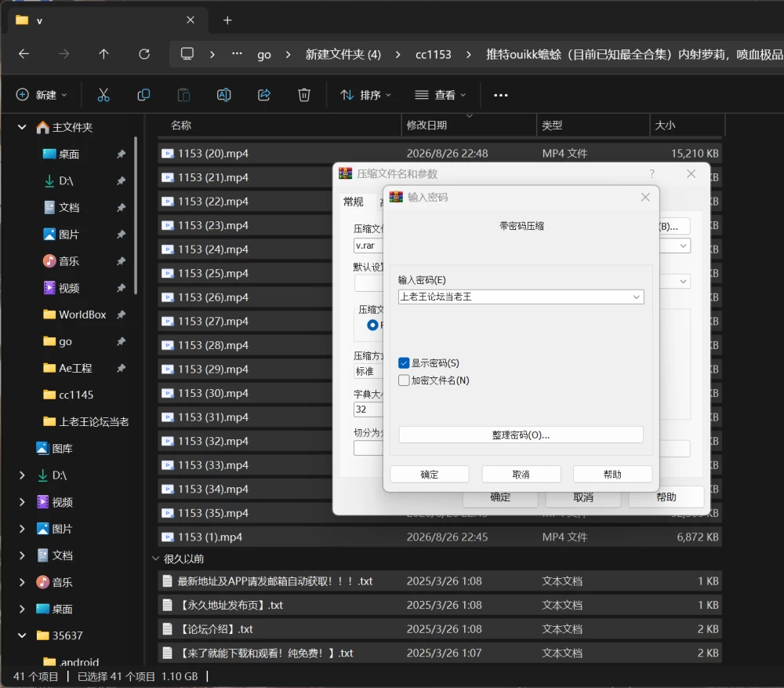The image size is (784, 688).
Task: Click the Delete trash can icon
Action: 304,95
